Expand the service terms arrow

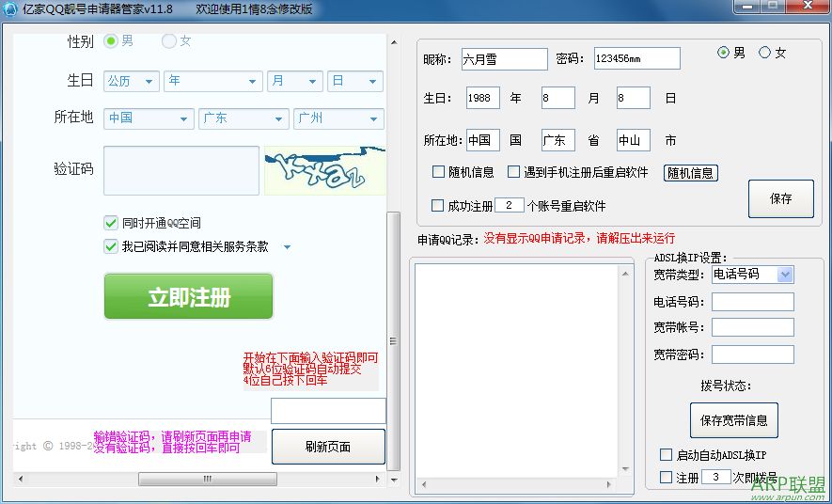tap(287, 246)
